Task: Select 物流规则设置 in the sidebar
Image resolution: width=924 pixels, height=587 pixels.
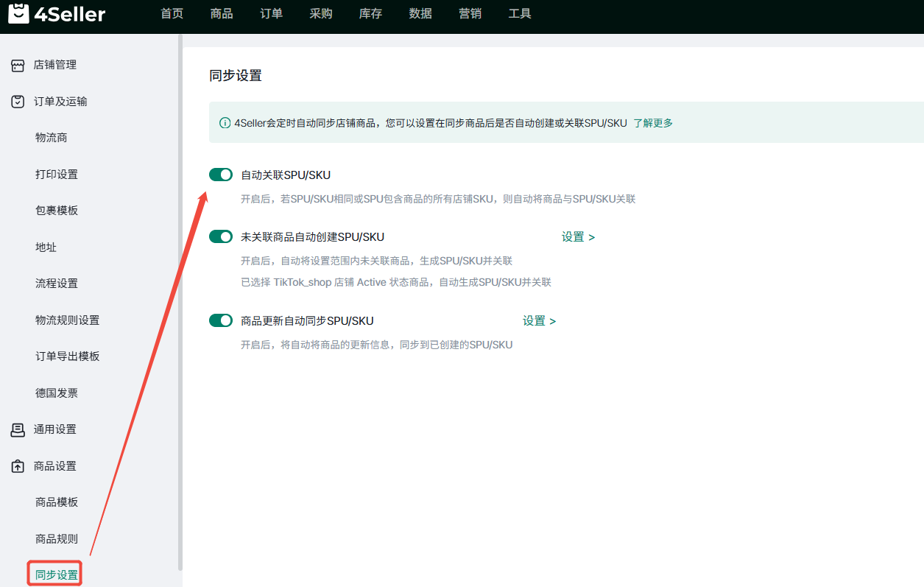Action: [x=67, y=320]
